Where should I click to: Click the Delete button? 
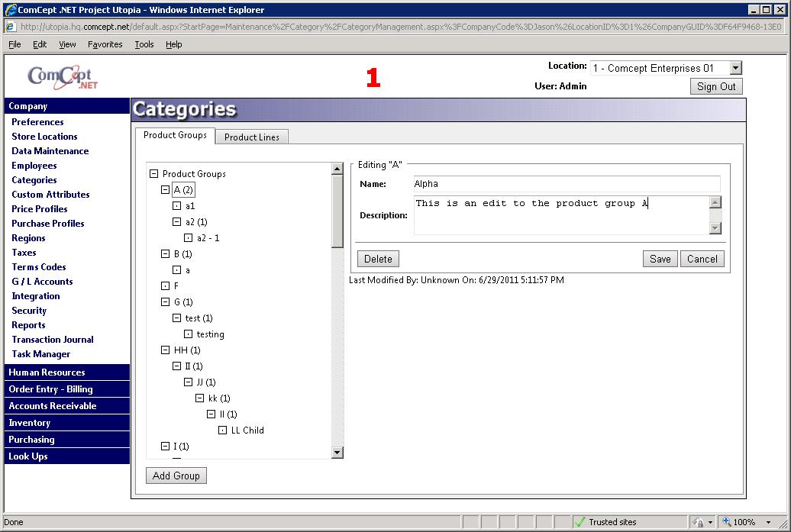378,259
